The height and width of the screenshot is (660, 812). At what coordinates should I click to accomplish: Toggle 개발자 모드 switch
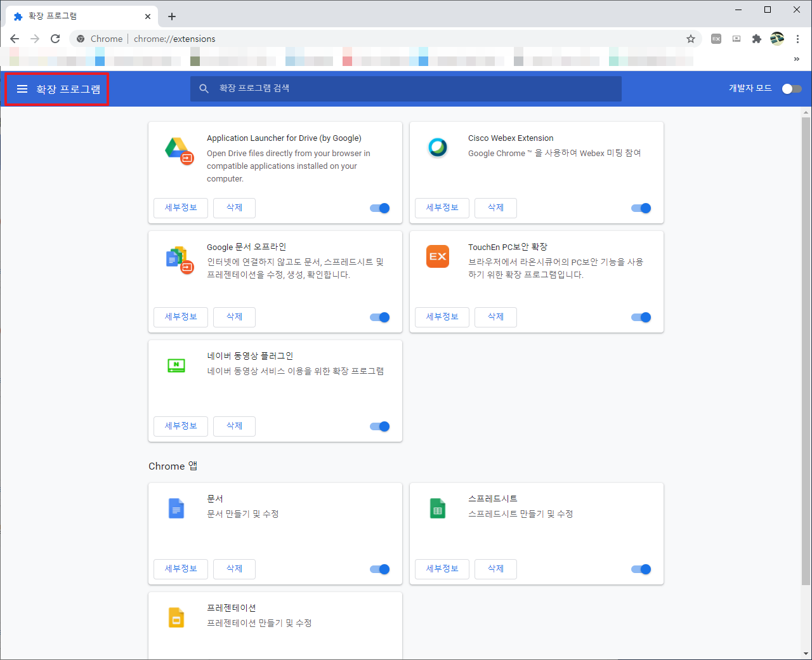(792, 89)
